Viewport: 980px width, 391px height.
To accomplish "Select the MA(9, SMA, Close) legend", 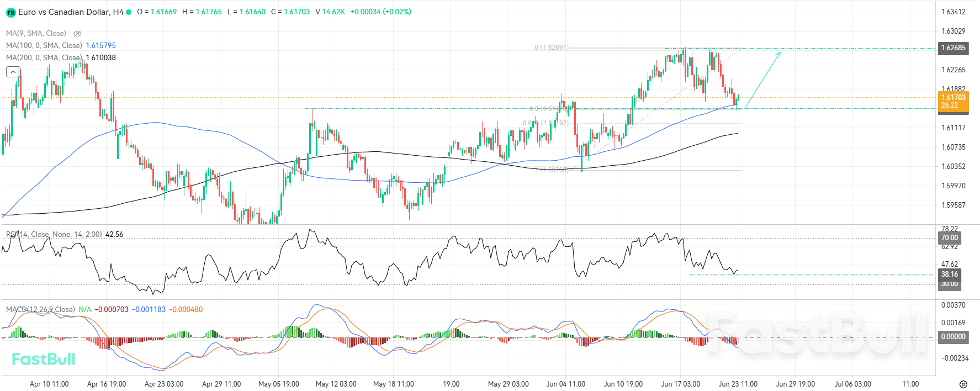I will coord(36,34).
